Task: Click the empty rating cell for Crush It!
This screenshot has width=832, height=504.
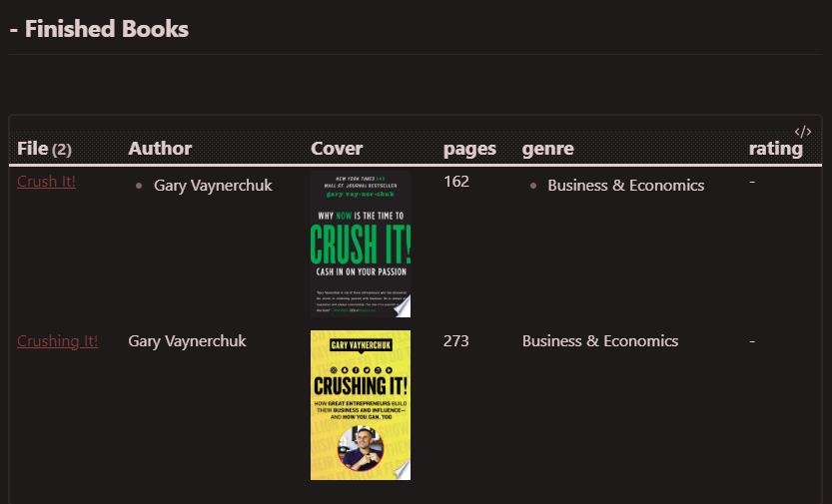Action: [x=752, y=182]
